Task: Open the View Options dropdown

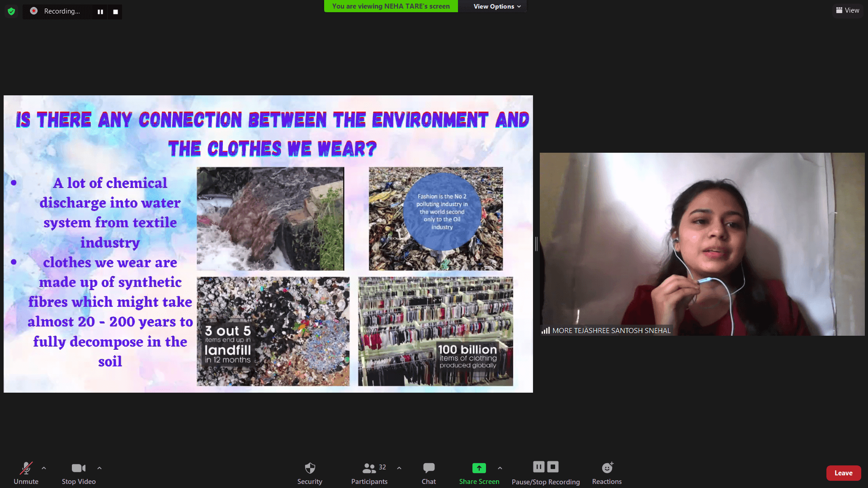Action: [x=497, y=6]
